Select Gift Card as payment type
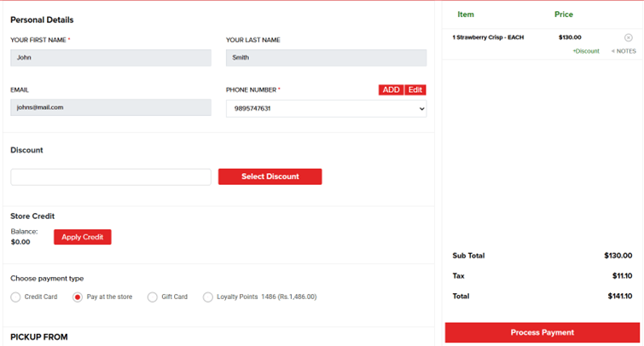 (153, 297)
